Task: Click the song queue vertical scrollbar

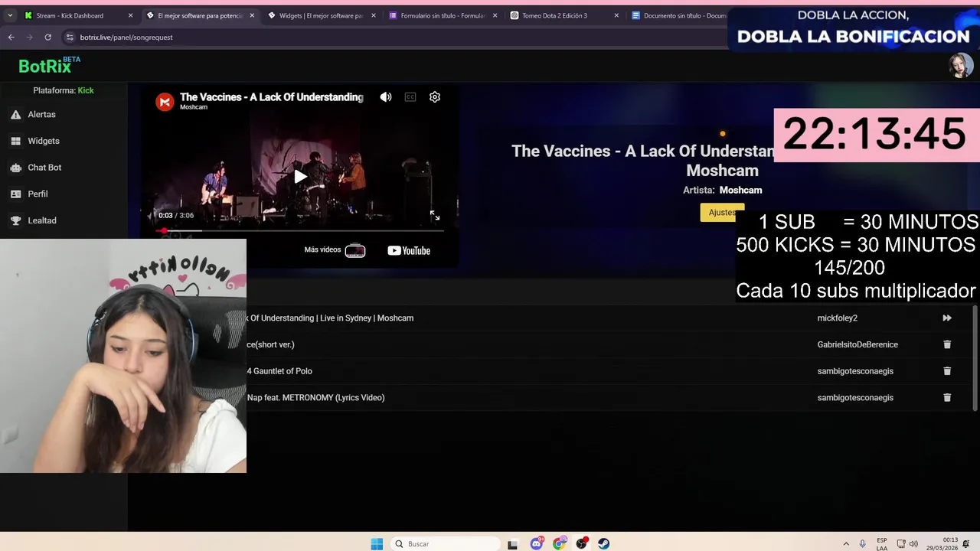Action: (975, 358)
